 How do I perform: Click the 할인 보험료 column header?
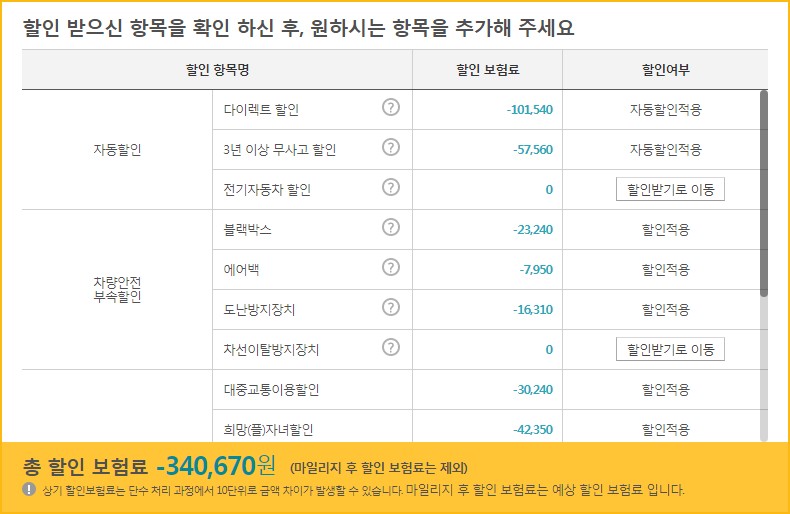pos(488,70)
